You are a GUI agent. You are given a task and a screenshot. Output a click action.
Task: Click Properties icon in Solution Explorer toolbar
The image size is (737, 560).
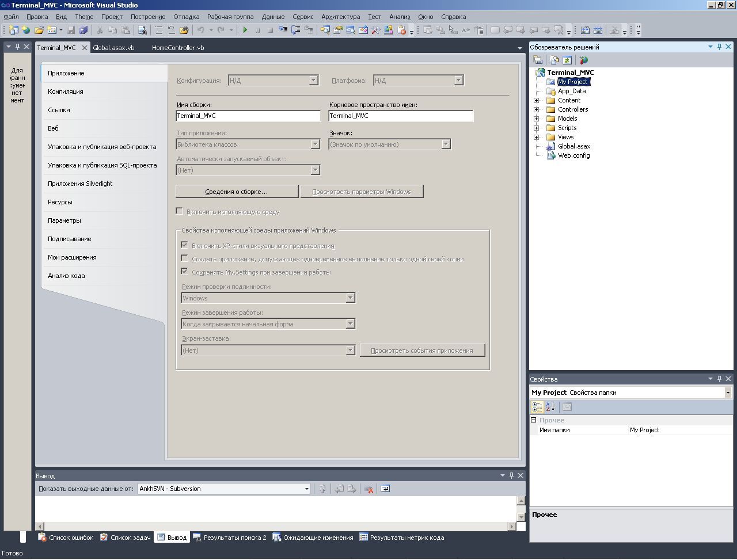538,60
